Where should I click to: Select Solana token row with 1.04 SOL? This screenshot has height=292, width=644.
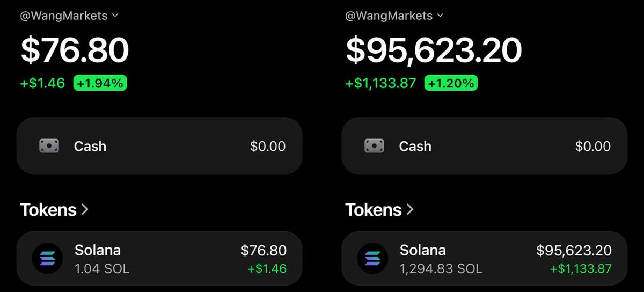(159, 259)
